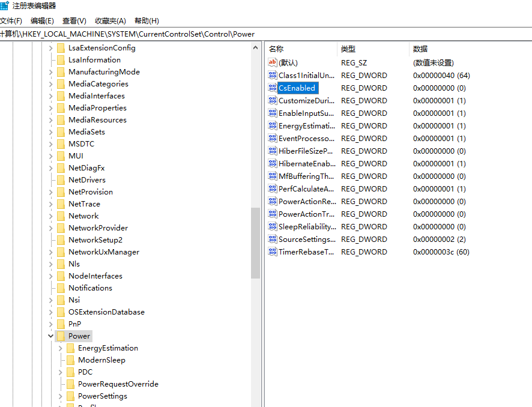Image resolution: width=532 pixels, height=407 pixels.
Task: Expand the PnP key
Action: 51,324
